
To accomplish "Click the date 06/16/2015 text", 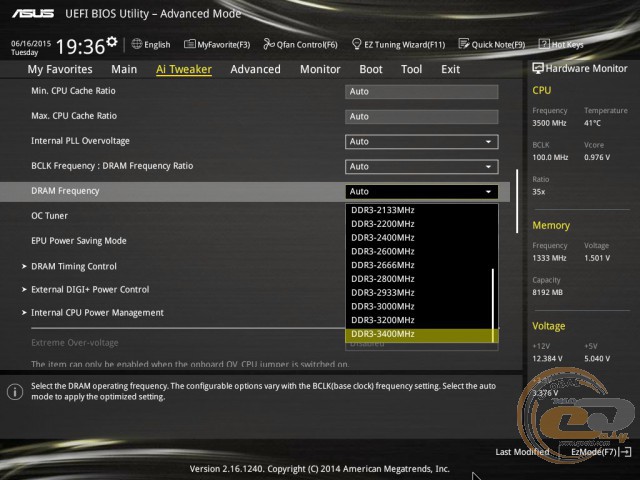I will tap(31, 43).
